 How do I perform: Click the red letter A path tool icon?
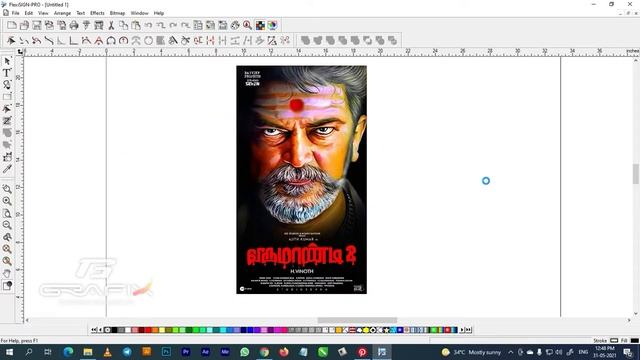98,40
